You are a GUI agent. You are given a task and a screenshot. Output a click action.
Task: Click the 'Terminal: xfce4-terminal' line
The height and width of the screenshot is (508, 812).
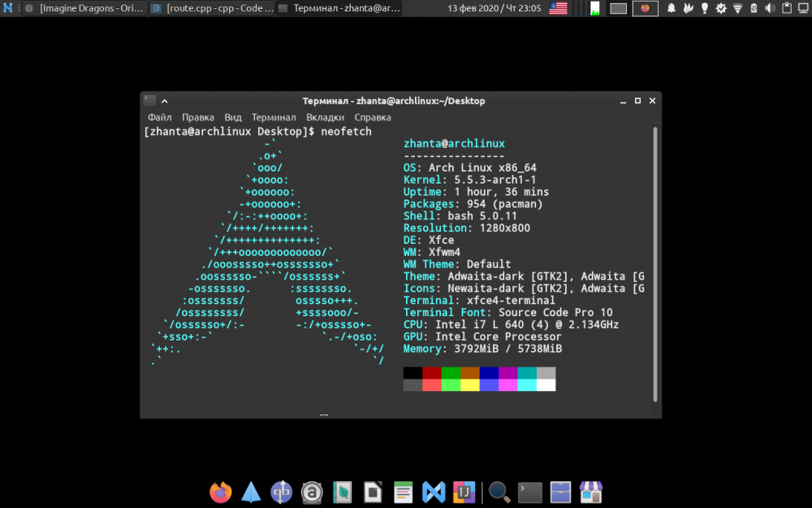tap(479, 301)
